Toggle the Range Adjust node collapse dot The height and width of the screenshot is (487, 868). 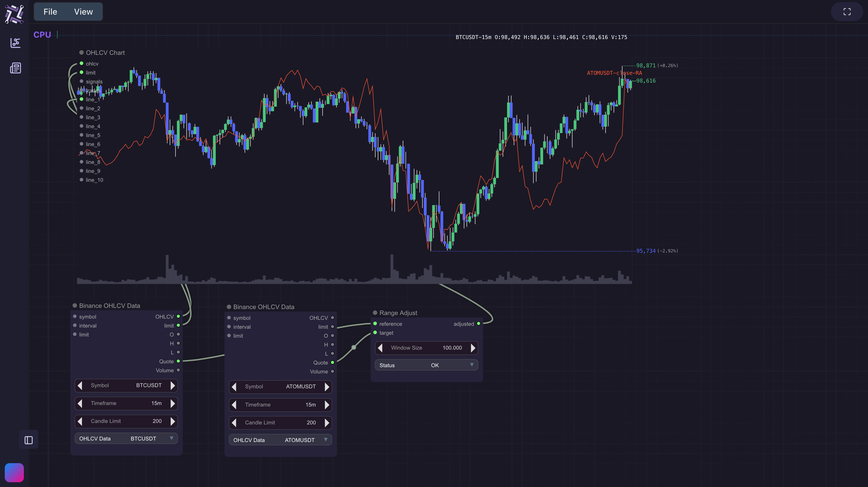coord(375,313)
